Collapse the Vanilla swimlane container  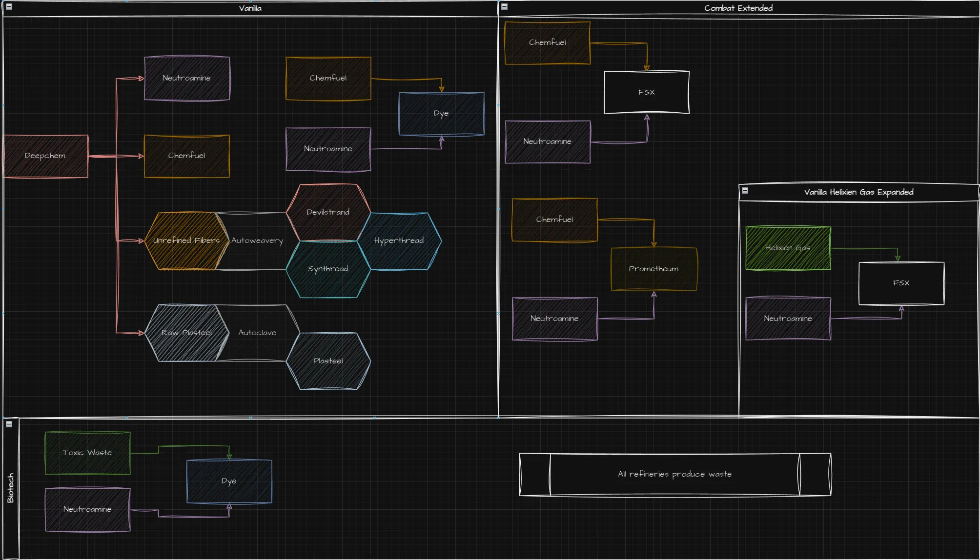[x=9, y=7]
